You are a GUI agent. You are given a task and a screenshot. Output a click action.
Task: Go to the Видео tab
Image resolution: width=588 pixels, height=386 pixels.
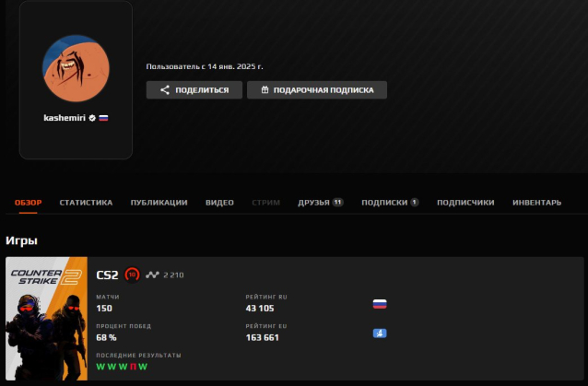[219, 202]
